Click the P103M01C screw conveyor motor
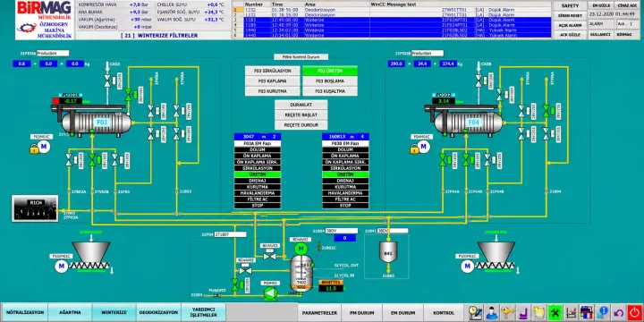This screenshot has width=644, height=322. coord(468,267)
